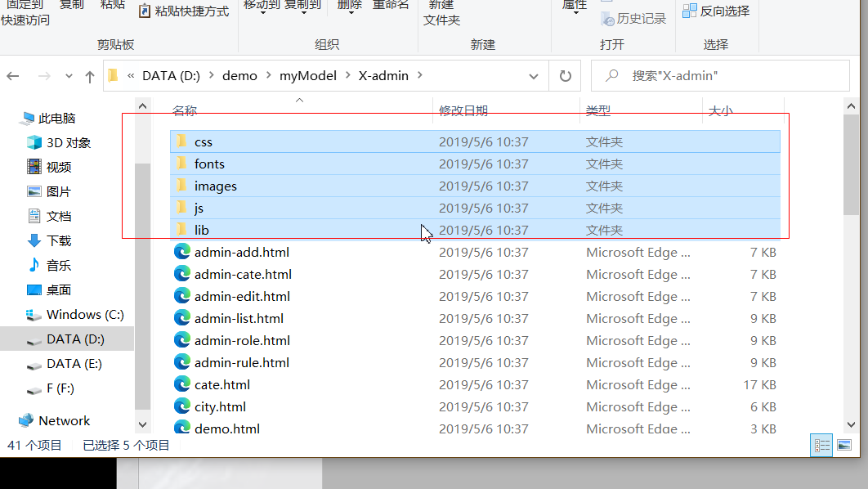This screenshot has height=489, width=868.
Task: Click Invert selection in ribbon
Action: pos(716,11)
